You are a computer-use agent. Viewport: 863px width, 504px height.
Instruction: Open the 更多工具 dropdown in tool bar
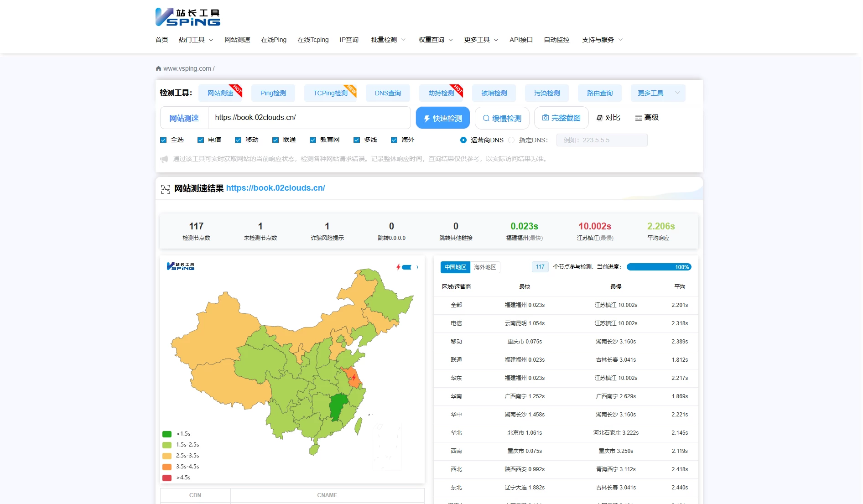tap(658, 93)
